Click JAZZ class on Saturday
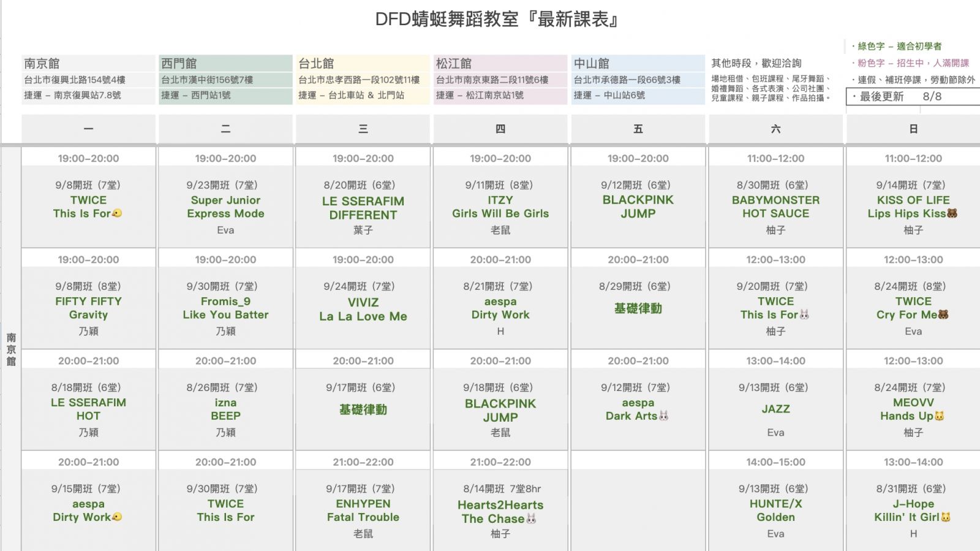 (x=775, y=409)
